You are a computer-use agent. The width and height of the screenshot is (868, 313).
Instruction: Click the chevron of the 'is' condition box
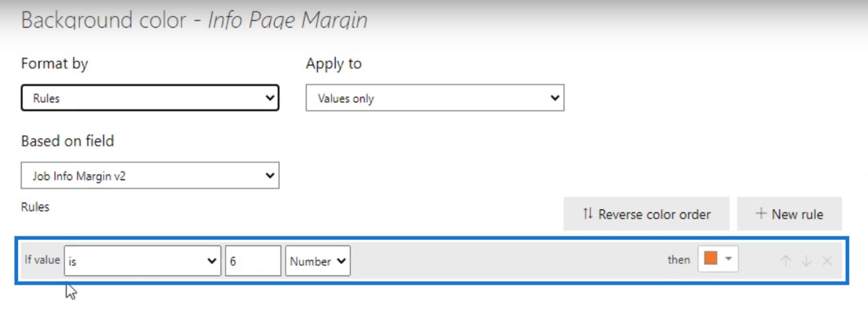211,261
